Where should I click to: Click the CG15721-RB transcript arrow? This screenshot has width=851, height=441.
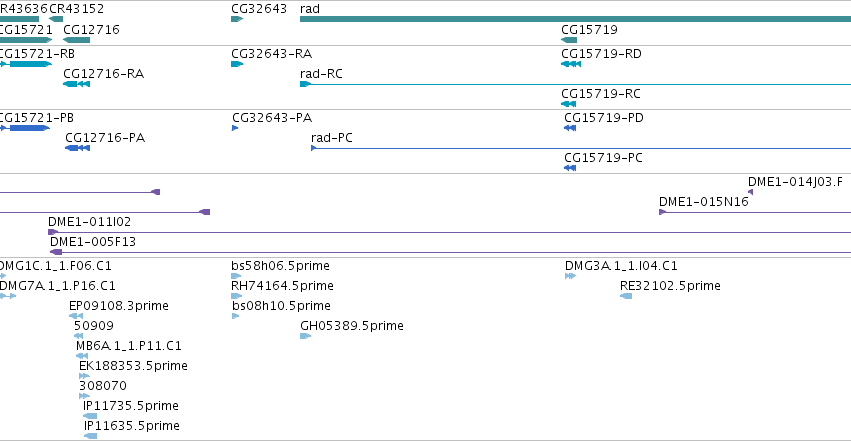[x=26, y=64]
